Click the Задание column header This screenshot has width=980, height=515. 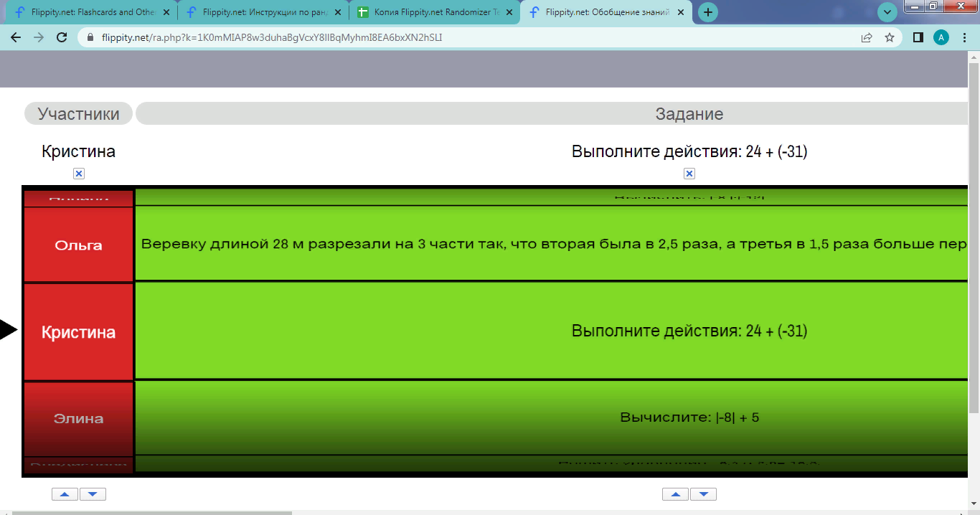coord(689,114)
